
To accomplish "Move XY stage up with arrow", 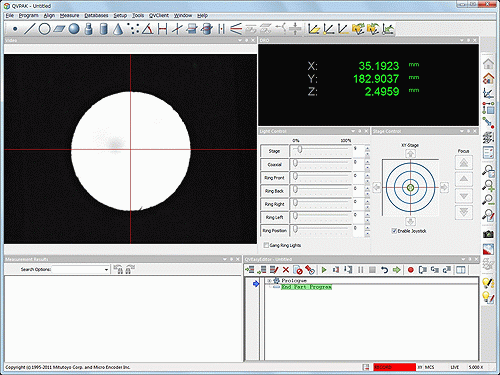I will pyautogui.click(x=410, y=154).
